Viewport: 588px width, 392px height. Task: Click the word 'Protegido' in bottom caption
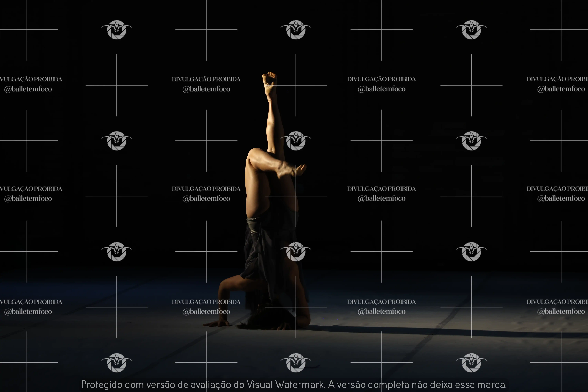(102, 384)
